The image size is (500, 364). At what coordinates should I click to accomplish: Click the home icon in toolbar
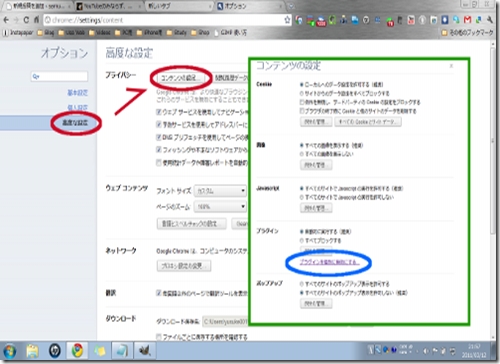click(x=36, y=20)
